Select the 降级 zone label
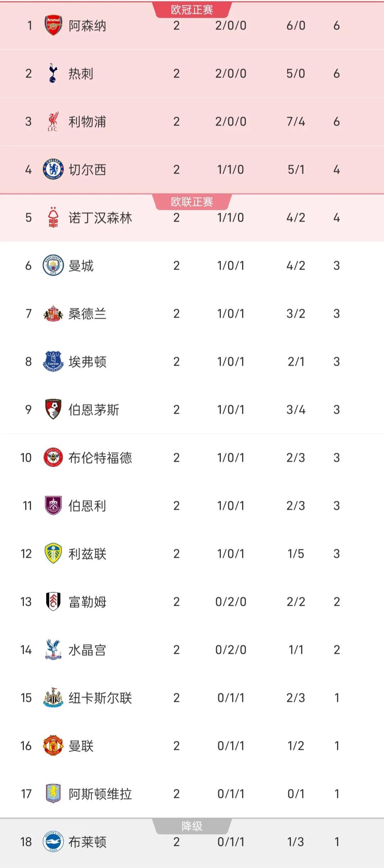384x868 pixels. point(192,826)
